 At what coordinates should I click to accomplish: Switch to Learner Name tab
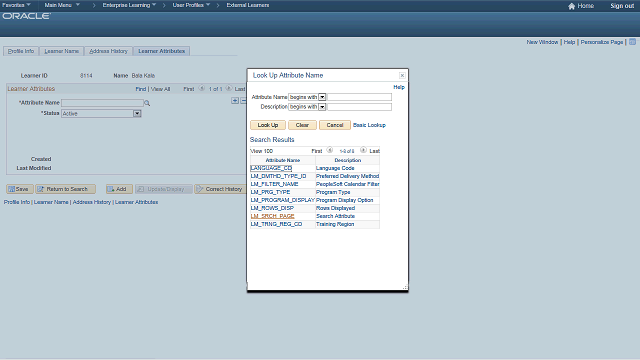62,51
